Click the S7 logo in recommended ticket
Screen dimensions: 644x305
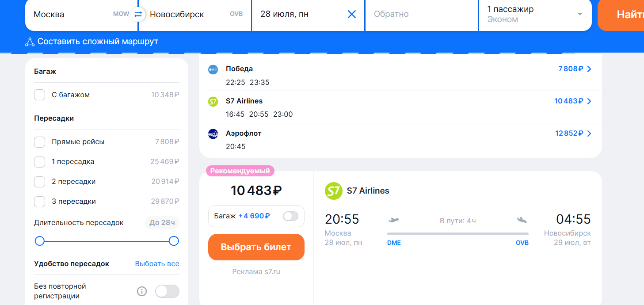pos(334,191)
